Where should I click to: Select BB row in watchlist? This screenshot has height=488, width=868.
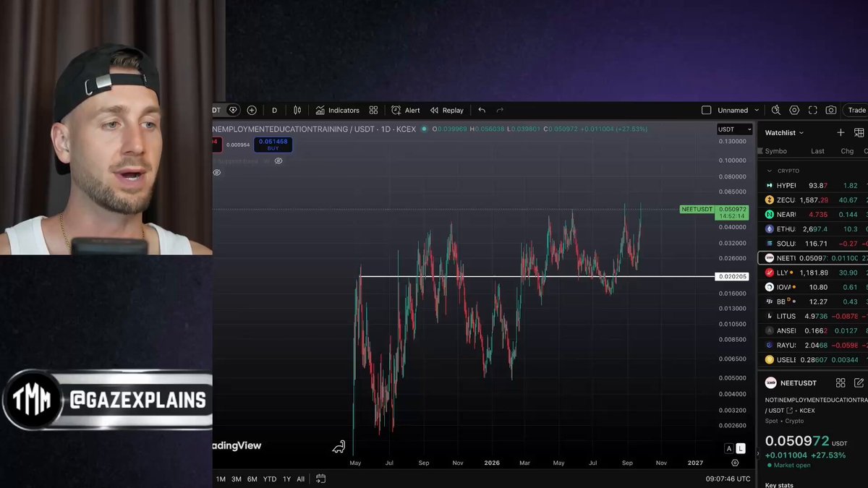[x=812, y=301]
